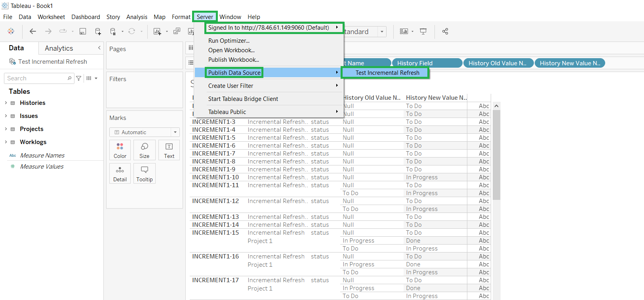Create a new worksheet with chart-plus icon
This screenshot has height=300, width=644.
pos(157,31)
